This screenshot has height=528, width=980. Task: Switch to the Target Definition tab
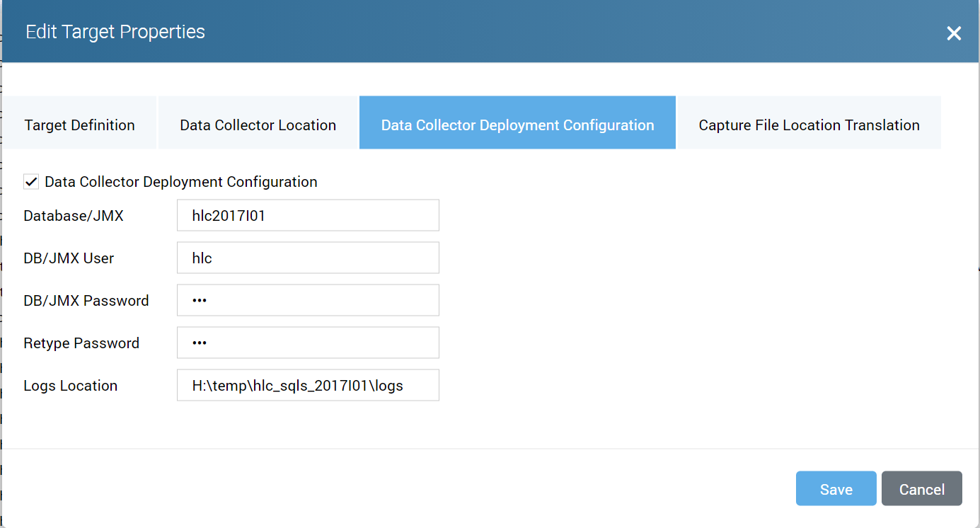tap(79, 125)
